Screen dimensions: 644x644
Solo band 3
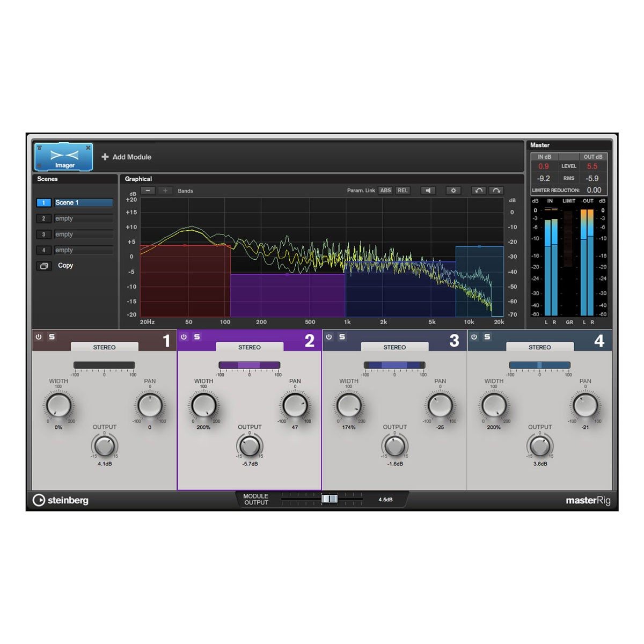[342, 337]
